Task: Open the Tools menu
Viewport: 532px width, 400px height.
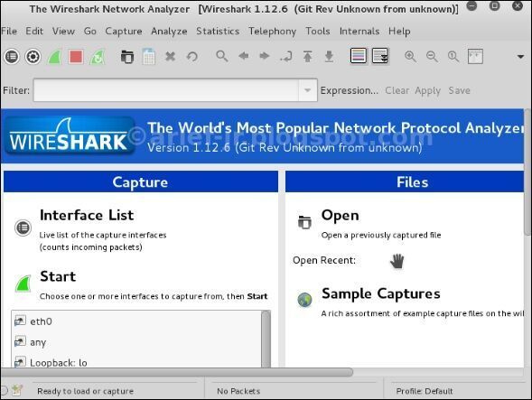Action: (318, 32)
